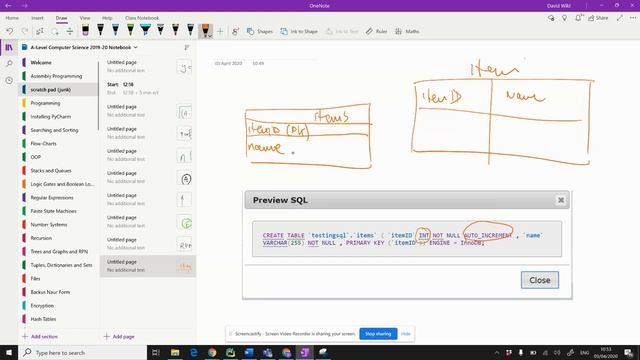Open the Draw tab

point(62,18)
